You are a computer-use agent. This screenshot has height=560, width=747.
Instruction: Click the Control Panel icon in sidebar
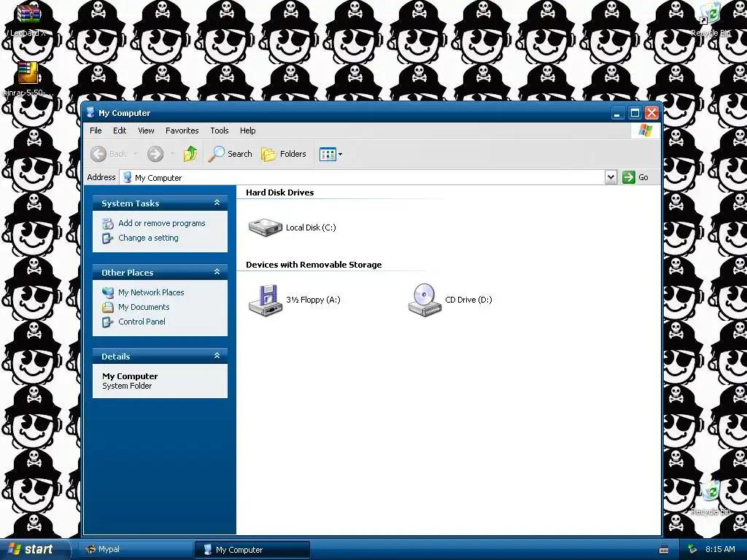[108, 322]
